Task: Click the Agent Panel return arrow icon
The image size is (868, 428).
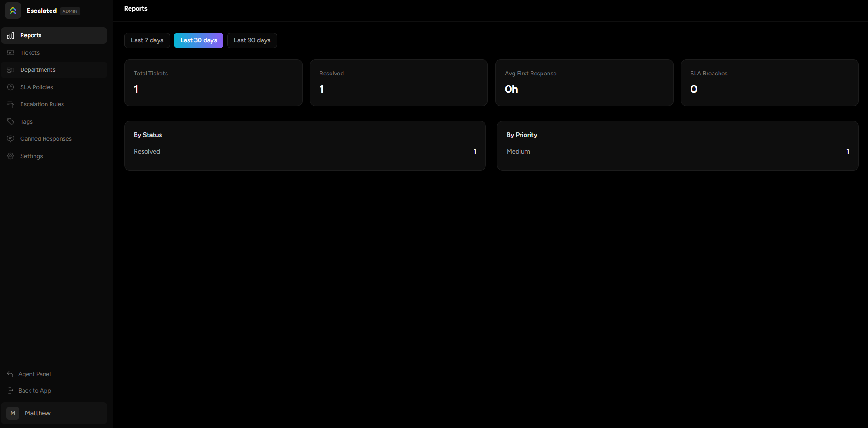Action: [10, 374]
